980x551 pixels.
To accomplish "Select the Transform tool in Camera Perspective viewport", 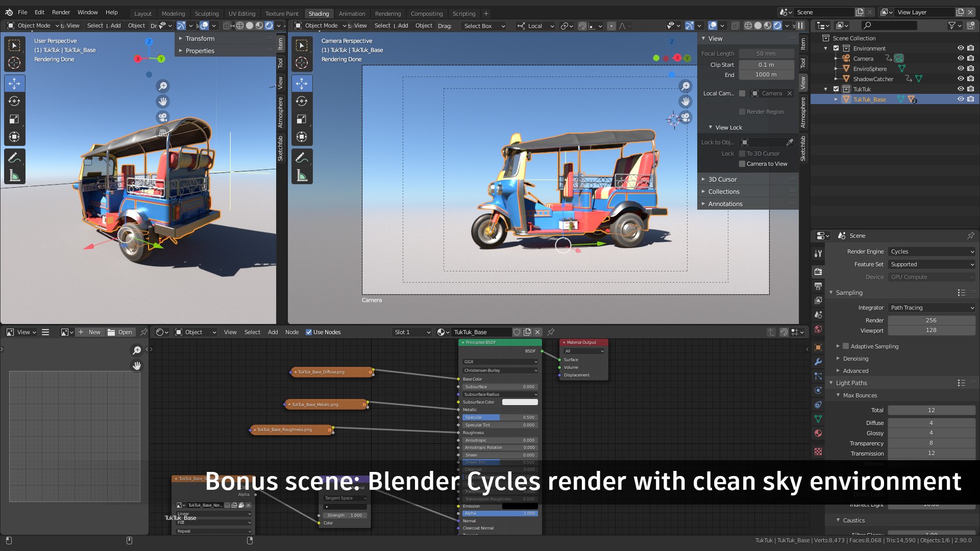I will coord(302,137).
